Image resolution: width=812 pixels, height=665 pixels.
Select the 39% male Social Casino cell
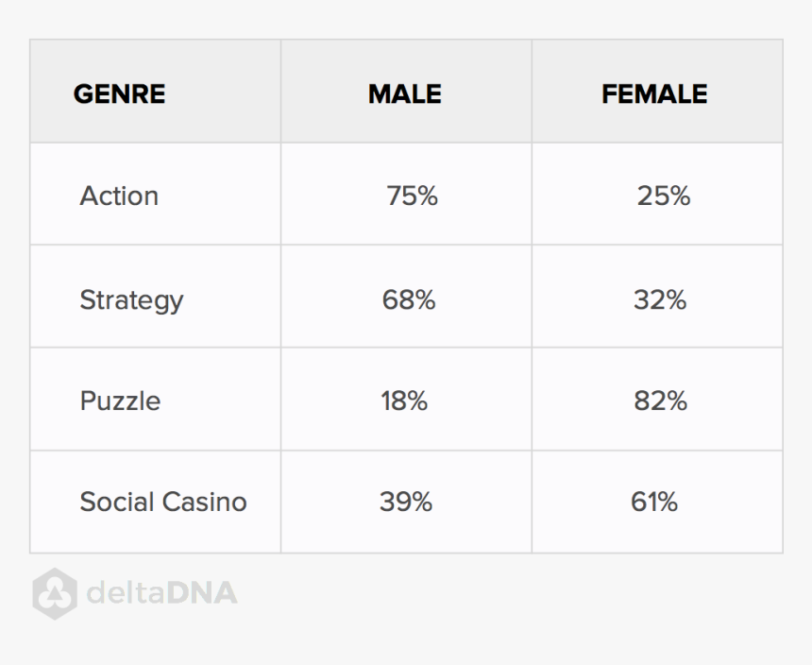click(x=406, y=502)
